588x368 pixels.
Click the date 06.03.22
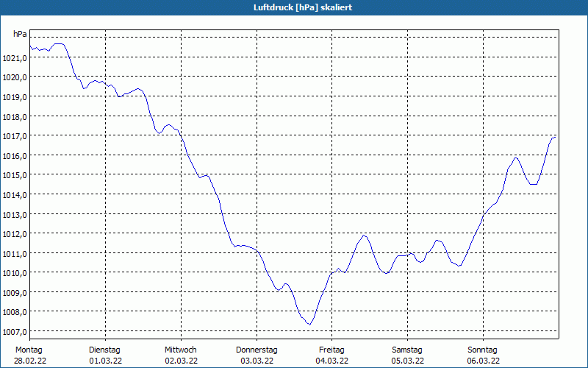tap(484, 361)
